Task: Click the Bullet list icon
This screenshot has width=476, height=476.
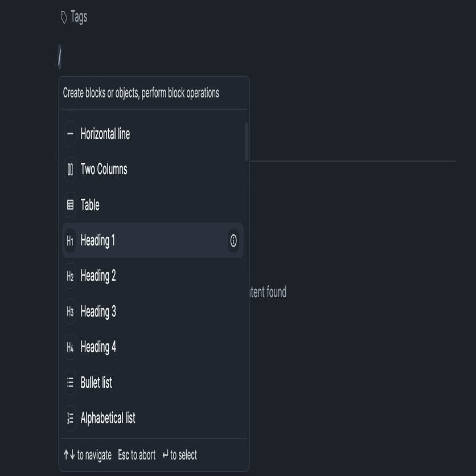Action: coord(70,383)
